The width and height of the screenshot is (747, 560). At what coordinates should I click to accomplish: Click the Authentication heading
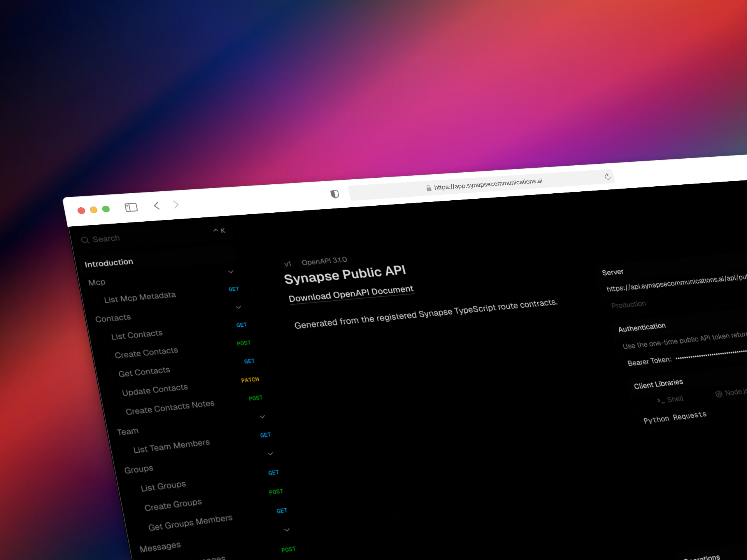pos(642,327)
